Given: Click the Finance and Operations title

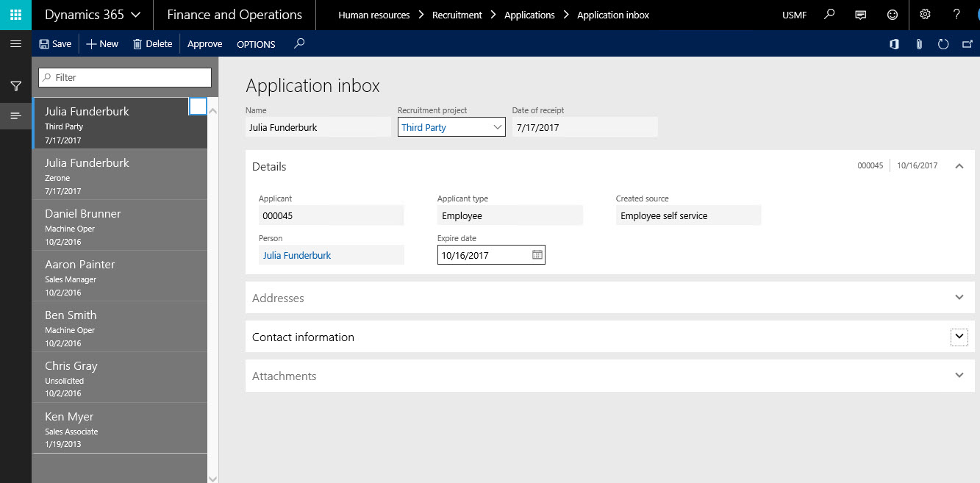Looking at the screenshot, I should click(x=235, y=15).
